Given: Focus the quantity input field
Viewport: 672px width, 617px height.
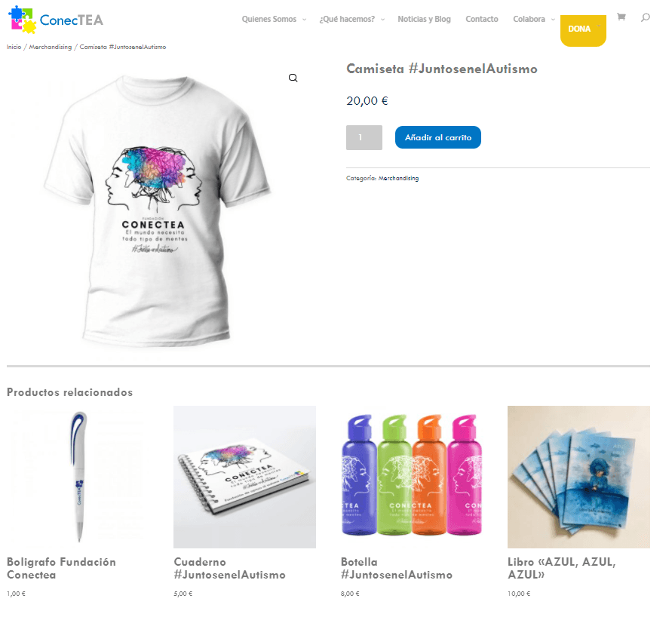Looking at the screenshot, I should tap(364, 137).
